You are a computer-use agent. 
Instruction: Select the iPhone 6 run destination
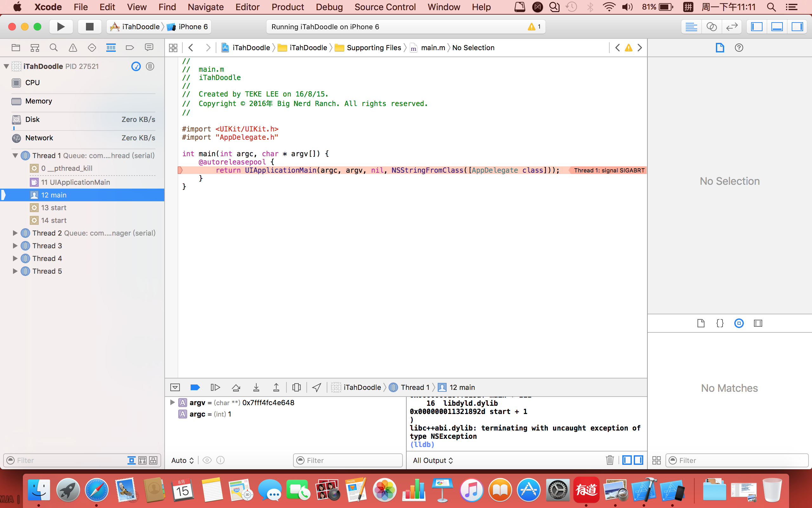coord(188,27)
